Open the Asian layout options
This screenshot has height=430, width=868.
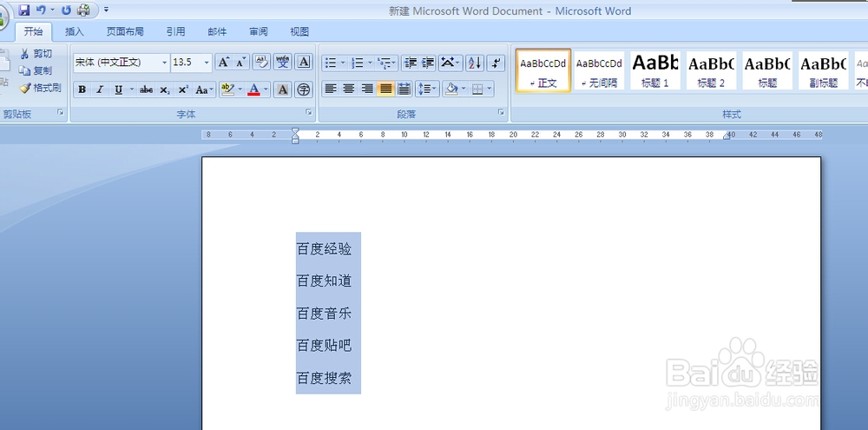[x=450, y=63]
